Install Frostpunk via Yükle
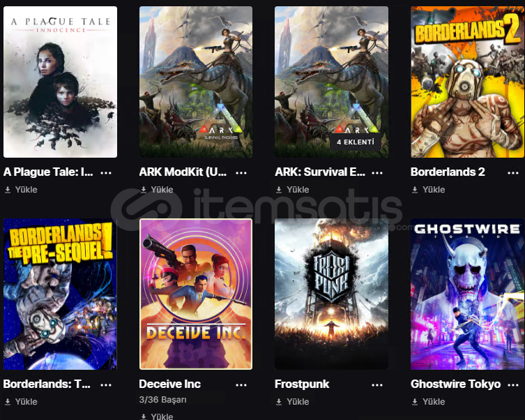Viewport: 525px width, 420px height. [293, 402]
